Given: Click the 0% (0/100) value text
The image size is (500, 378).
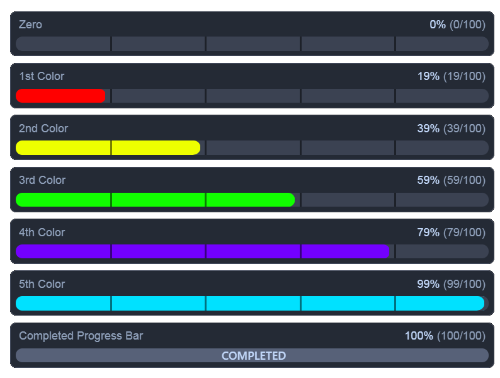Looking at the screenshot, I should [x=457, y=25].
